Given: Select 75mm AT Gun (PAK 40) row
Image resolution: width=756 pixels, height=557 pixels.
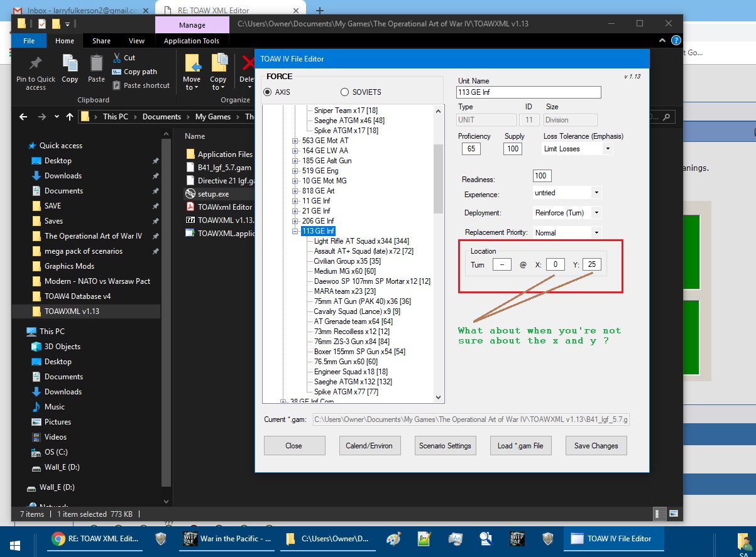Looking at the screenshot, I should (363, 301).
